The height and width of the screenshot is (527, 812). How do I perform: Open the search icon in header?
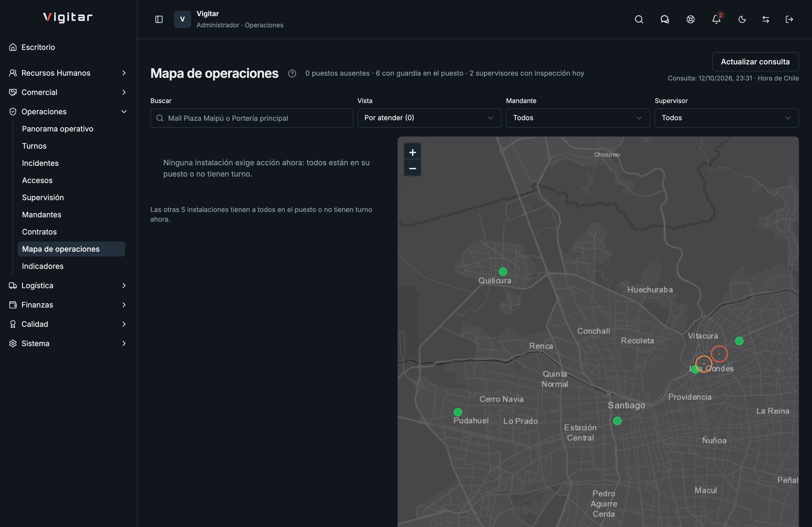(x=639, y=19)
